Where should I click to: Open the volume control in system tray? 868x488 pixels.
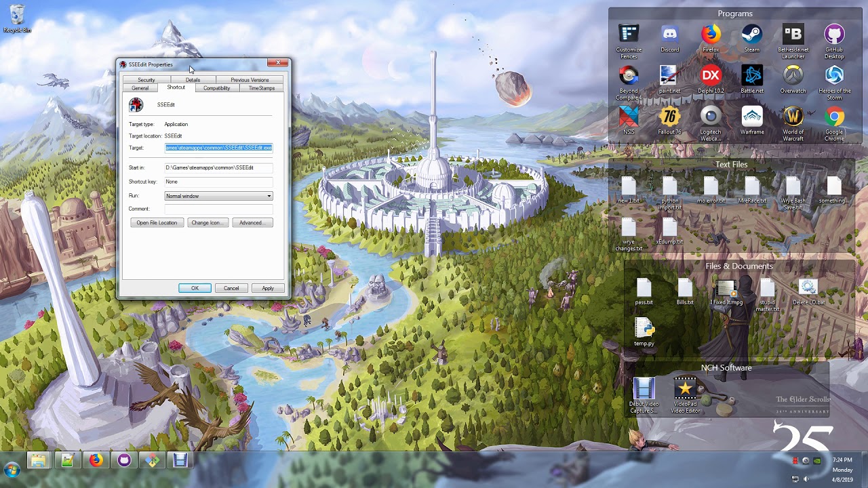coord(806,479)
